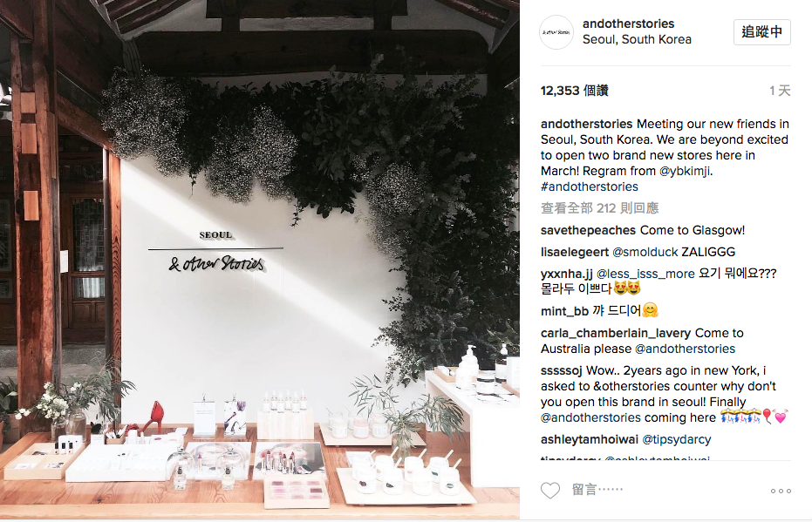Visit carla_chamberlain_lavery's profile
This screenshot has width=812, height=522.
(616, 333)
